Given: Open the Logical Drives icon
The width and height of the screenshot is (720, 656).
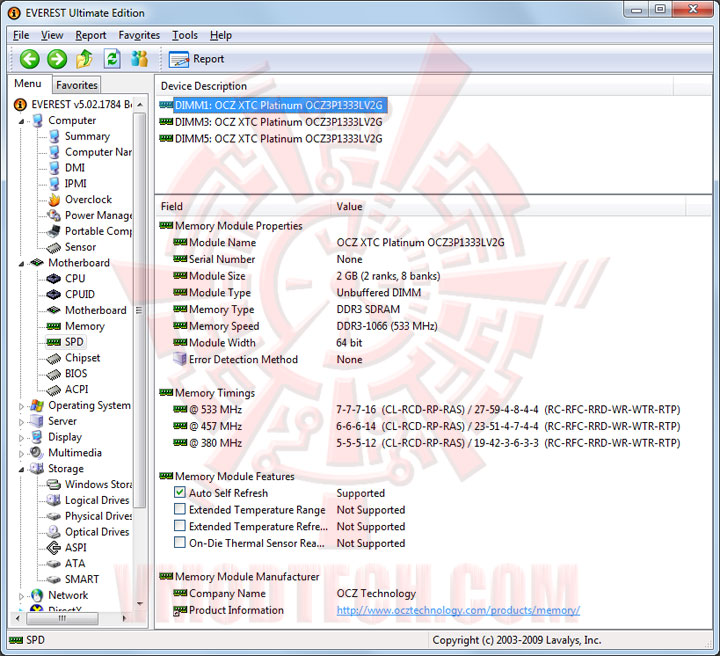Looking at the screenshot, I should point(54,500).
